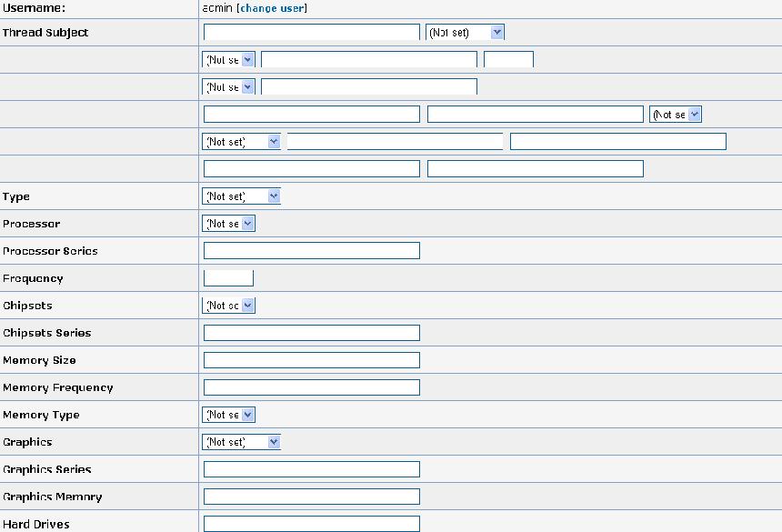Expand the Processor dropdown
Image resolution: width=782 pixels, height=532 pixels.
(228, 224)
